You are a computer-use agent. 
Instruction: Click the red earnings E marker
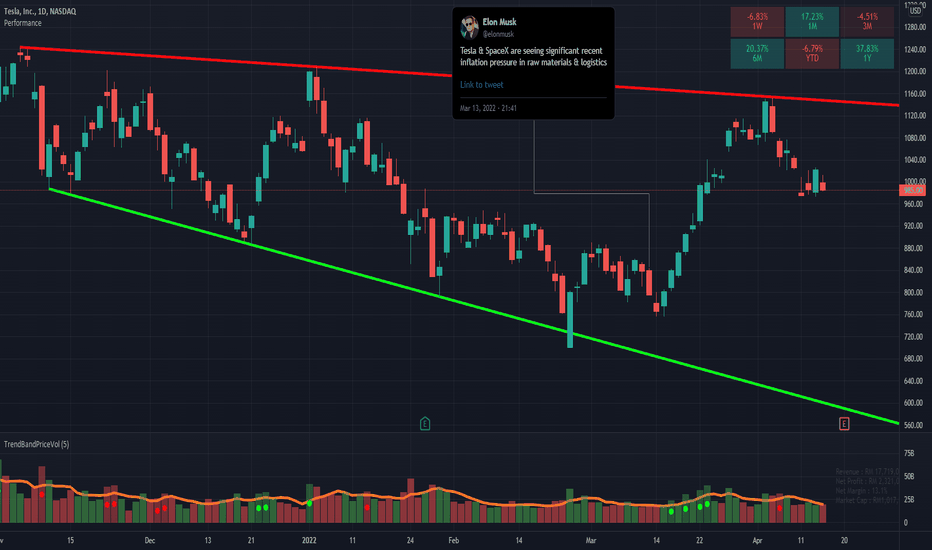pos(843,423)
